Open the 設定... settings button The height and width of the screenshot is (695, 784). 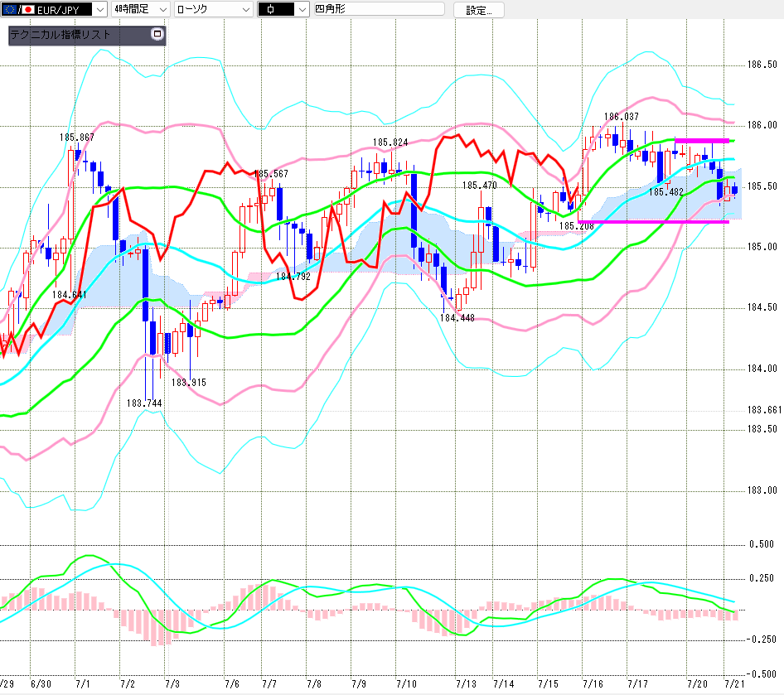pyautogui.click(x=478, y=10)
